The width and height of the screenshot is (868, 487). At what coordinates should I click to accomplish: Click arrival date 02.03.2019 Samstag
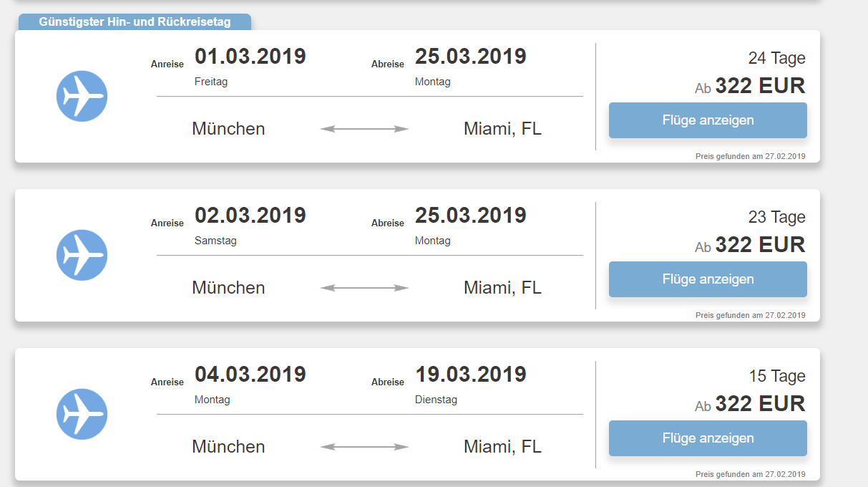(x=250, y=216)
